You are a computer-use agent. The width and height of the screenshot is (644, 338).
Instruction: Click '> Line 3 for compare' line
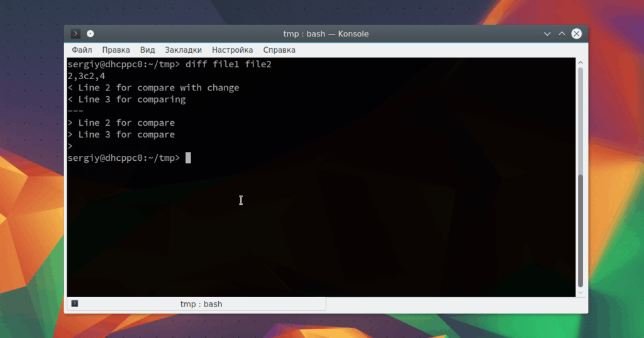pyautogui.click(x=121, y=134)
